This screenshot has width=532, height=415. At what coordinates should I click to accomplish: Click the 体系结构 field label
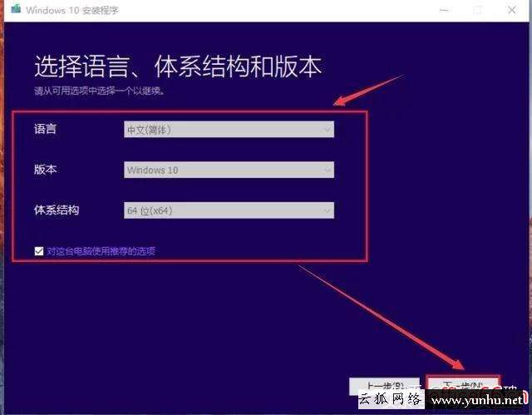(57, 210)
